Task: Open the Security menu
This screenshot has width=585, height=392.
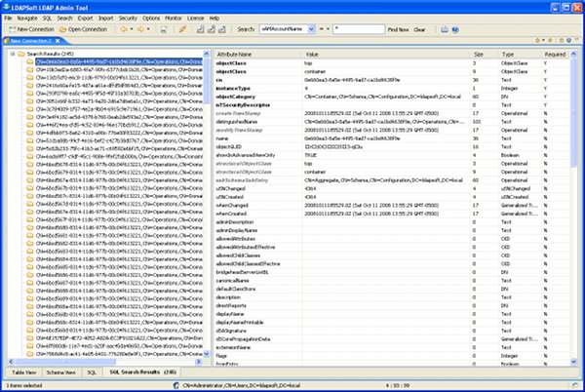Action: [x=128, y=18]
